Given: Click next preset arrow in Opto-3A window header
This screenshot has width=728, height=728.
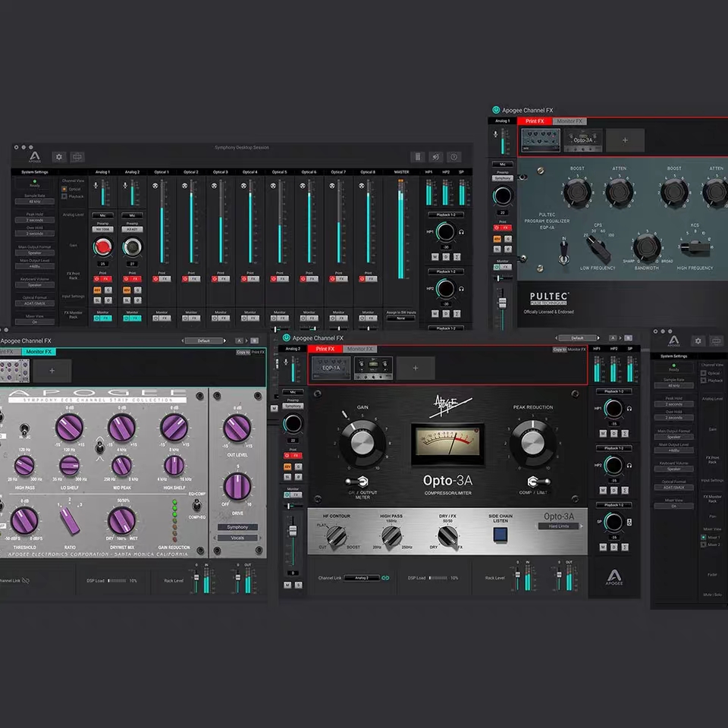Looking at the screenshot, I should point(598,338).
